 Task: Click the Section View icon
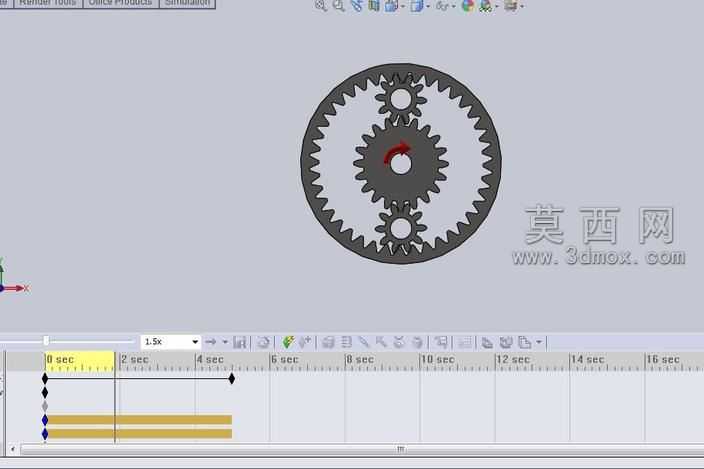(374, 5)
